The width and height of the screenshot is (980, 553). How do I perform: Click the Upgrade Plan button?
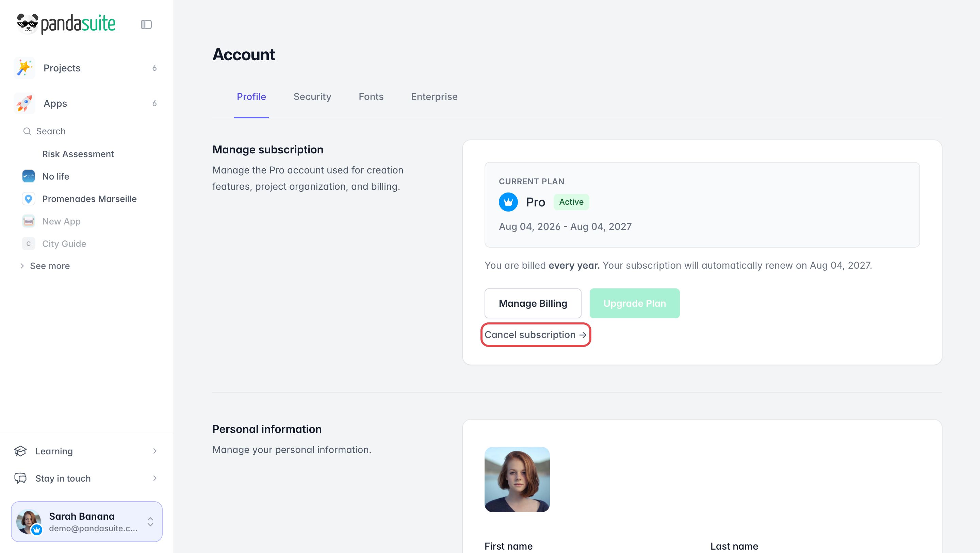click(x=635, y=303)
